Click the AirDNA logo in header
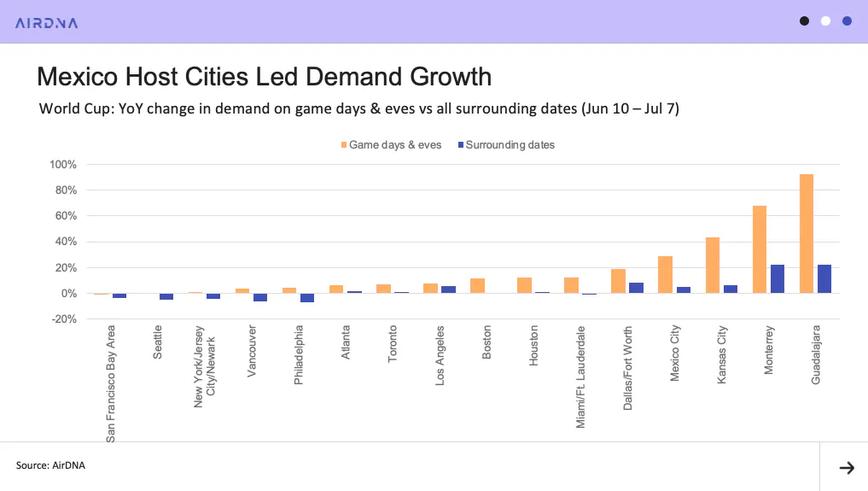 46,23
